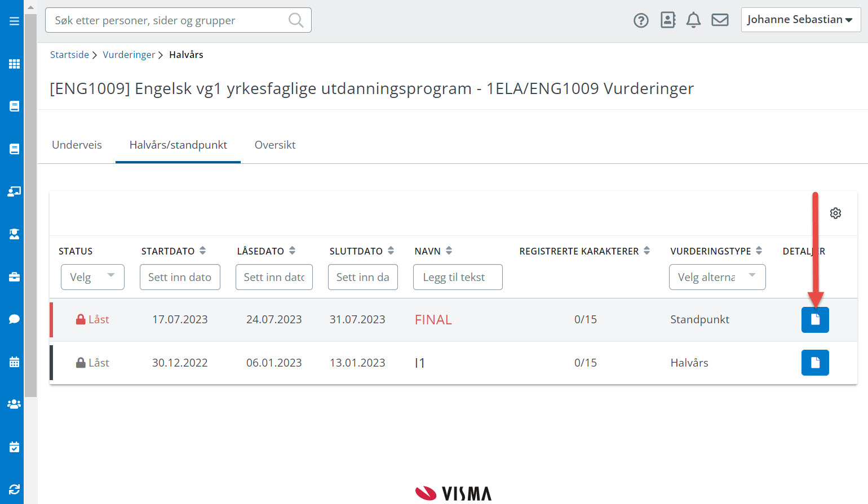The height and width of the screenshot is (504, 868).
Task: Click the Halvårs breadcrumb text
Action: (186, 55)
